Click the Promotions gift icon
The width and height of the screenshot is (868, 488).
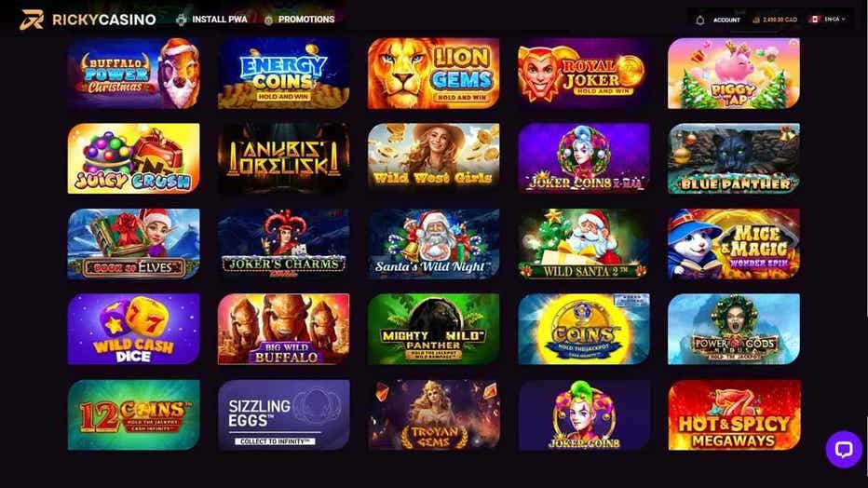268,20
